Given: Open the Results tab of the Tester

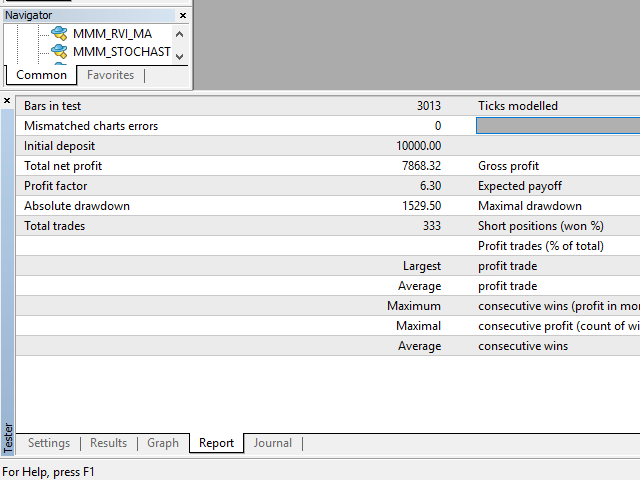Looking at the screenshot, I should (x=108, y=443).
